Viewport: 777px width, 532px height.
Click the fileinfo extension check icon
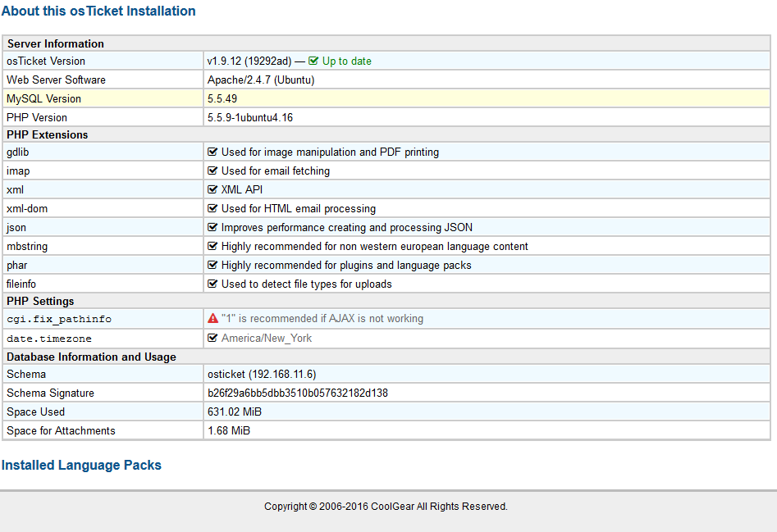pos(213,284)
